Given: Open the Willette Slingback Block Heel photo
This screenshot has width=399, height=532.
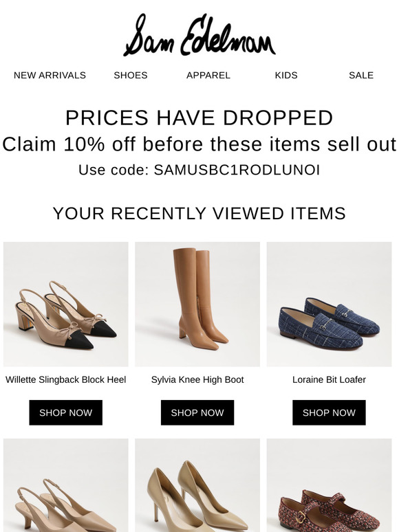Looking at the screenshot, I should click(66, 304).
